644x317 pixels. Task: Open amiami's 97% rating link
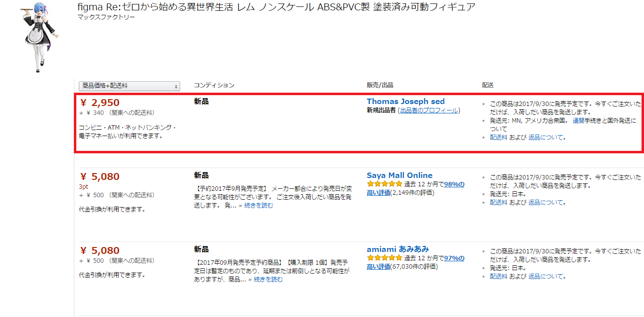[x=454, y=258]
